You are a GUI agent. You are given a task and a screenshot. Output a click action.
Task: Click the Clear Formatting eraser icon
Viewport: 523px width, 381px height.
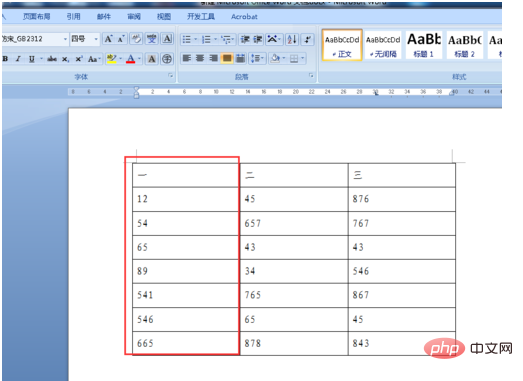pos(136,39)
